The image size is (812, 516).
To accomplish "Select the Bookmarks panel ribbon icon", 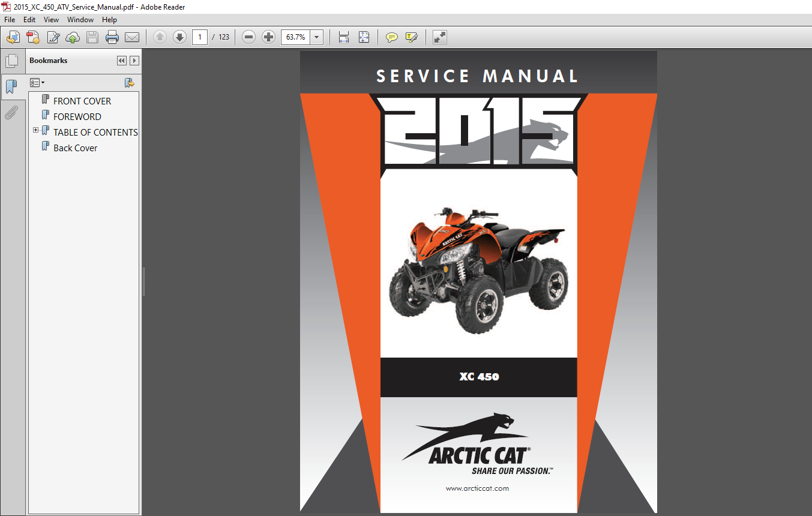I will [x=11, y=87].
